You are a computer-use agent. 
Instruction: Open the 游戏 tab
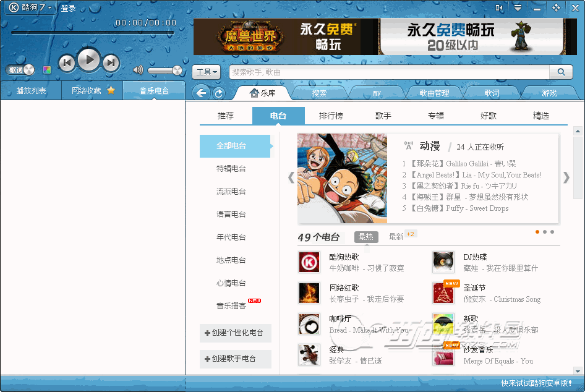549,93
